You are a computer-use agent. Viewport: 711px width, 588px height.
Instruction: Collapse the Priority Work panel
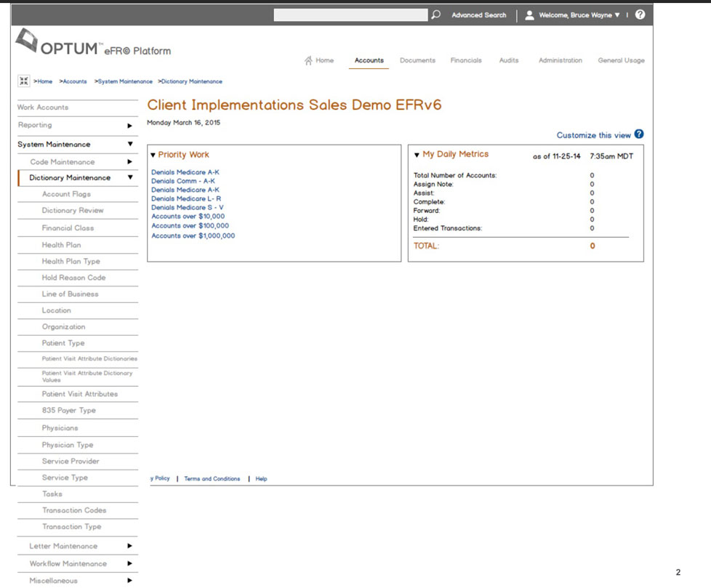pos(153,155)
